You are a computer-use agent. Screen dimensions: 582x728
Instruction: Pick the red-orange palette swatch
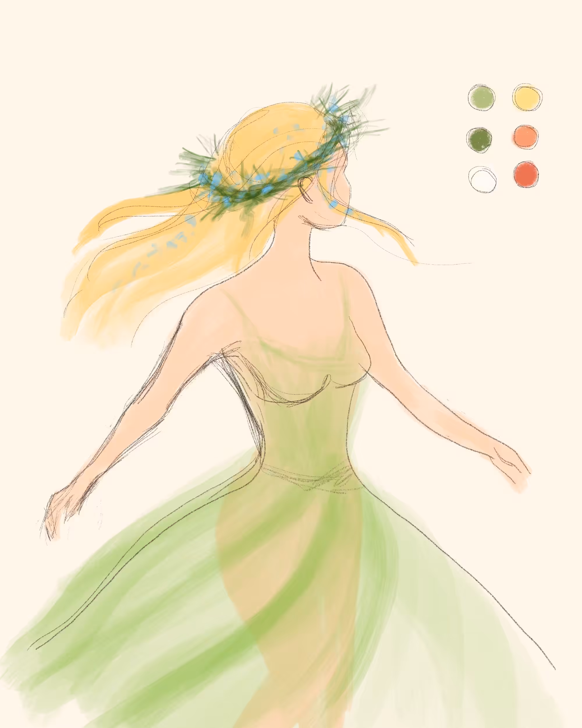pos(526,174)
